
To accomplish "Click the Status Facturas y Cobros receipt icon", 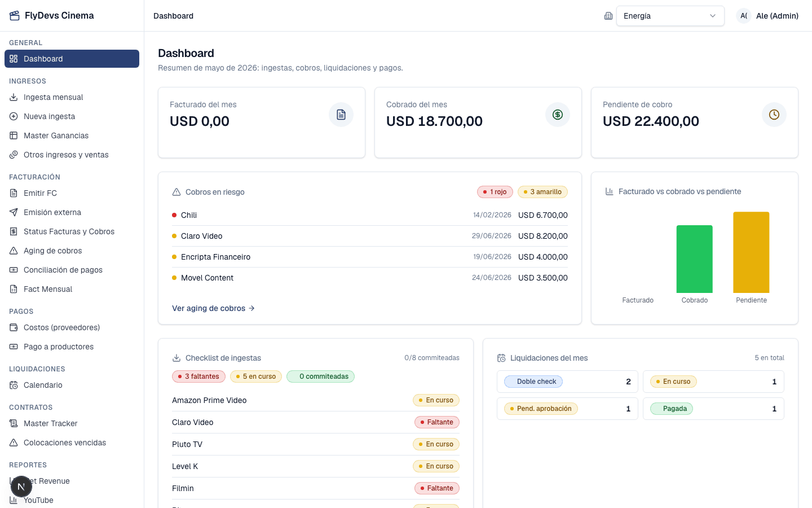I will pos(14,231).
